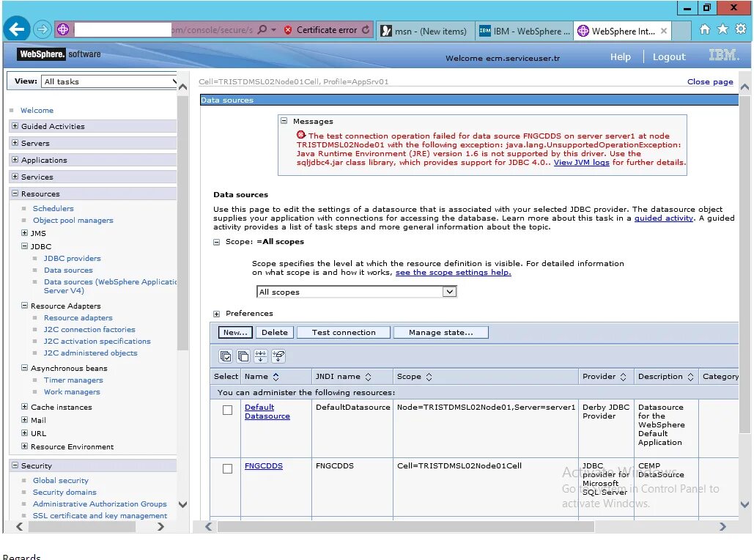Image resolution: width=754 pixels, height=560 pixels.
Task: Open Global security in navigation
Action: [x=61, y=480]
